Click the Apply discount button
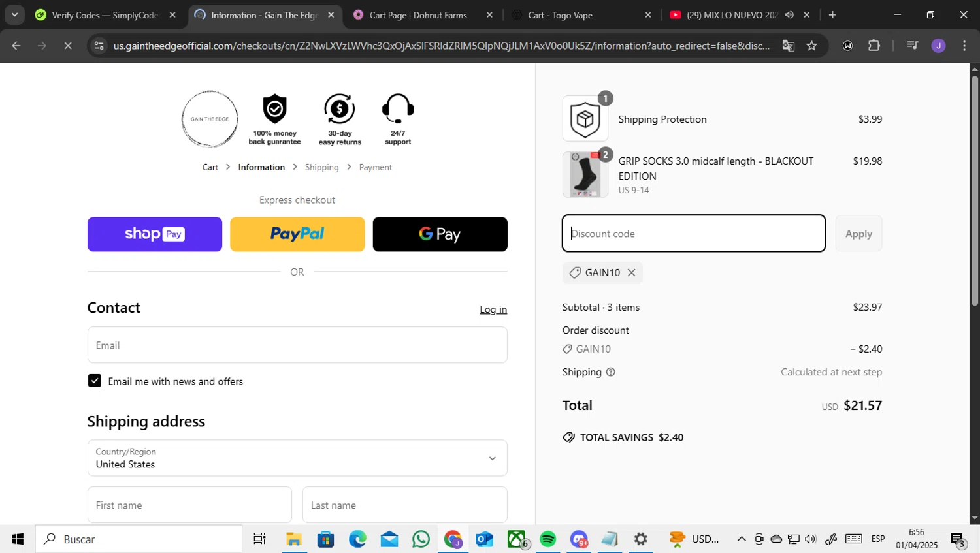980x553 pixels. click(x=858, y=234)
